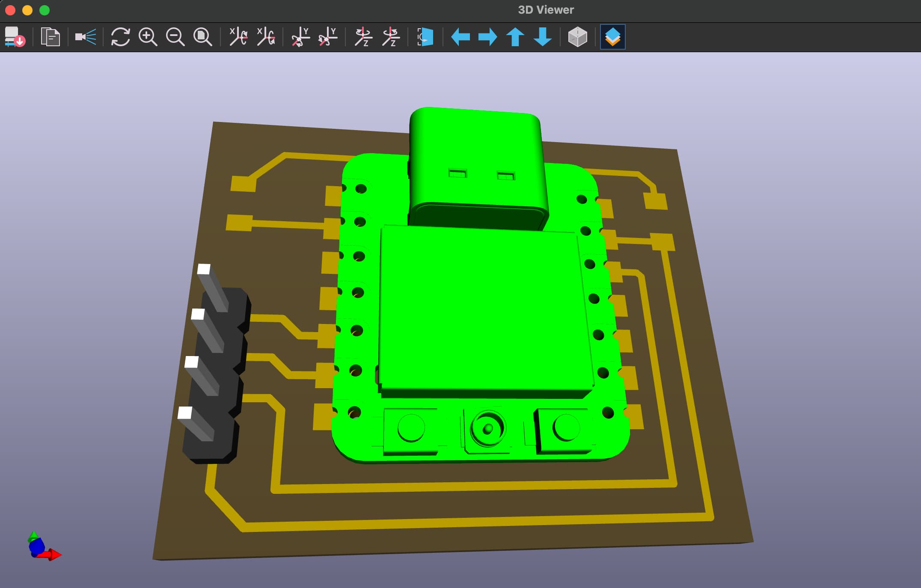921x588 pixels.
Task: Reload the board with the import/update icon
Action: click(x=15, y=37)
